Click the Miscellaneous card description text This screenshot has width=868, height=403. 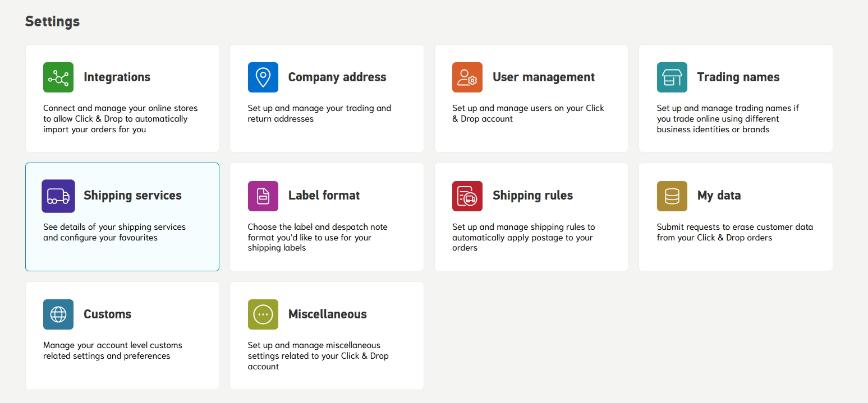pos(318,356)
